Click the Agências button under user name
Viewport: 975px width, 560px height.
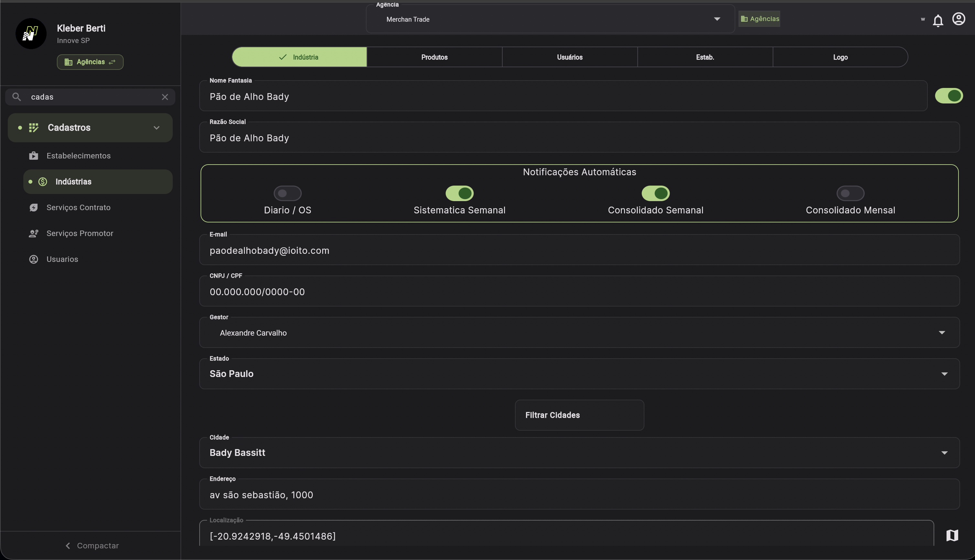tap(90, 62)
